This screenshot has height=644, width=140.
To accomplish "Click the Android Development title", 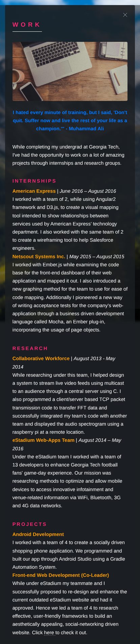I will point(38,534).
